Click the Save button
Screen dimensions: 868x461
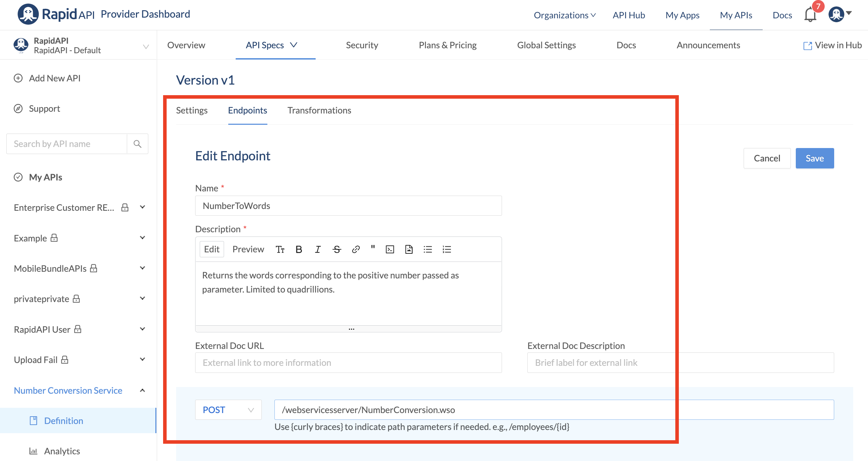[814, 158]
